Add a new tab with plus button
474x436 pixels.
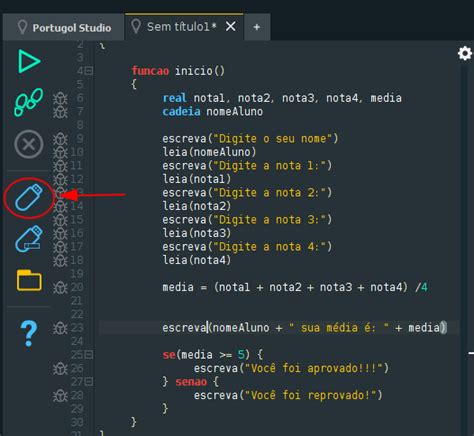click(257, 27)
